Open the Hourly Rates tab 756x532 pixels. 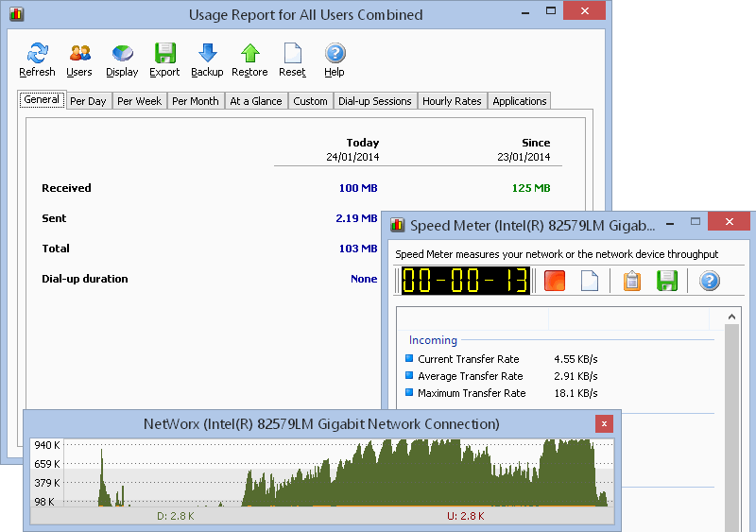tap(453, 101)
